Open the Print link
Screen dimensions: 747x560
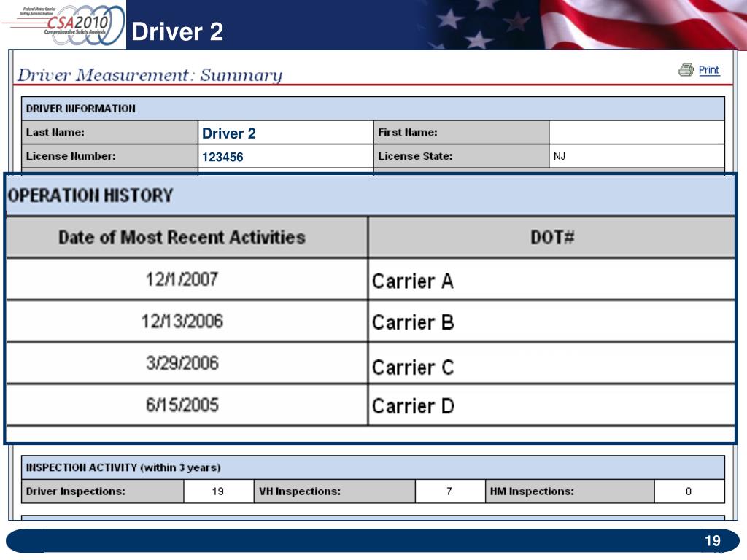(708, 70)
